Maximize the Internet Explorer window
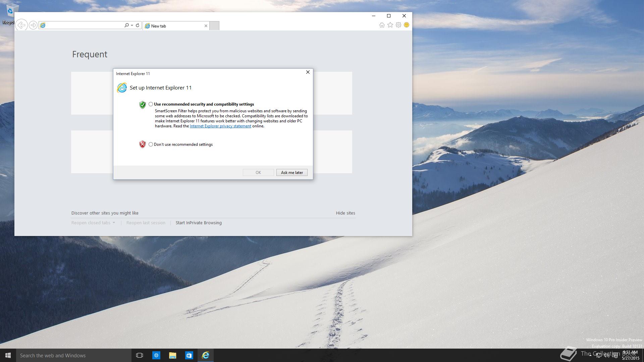This screenshot has height=362, width=644. coord(389,16)
